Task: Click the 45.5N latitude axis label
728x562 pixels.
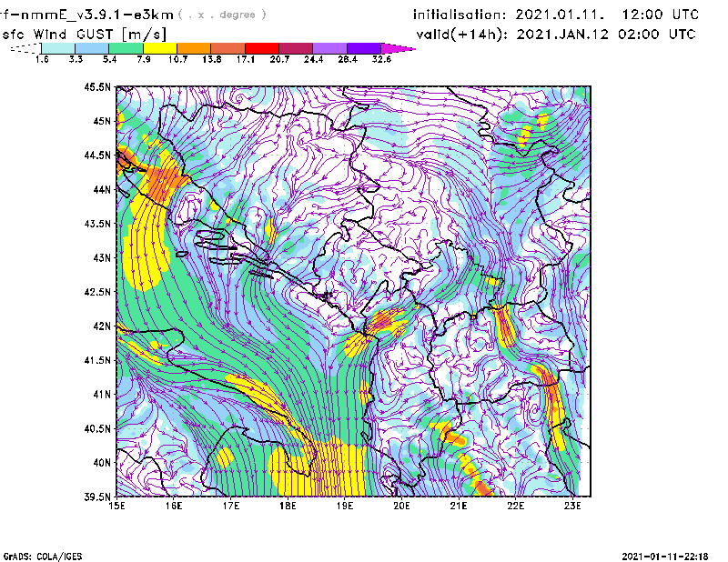Action: click(x=97, y=87)
